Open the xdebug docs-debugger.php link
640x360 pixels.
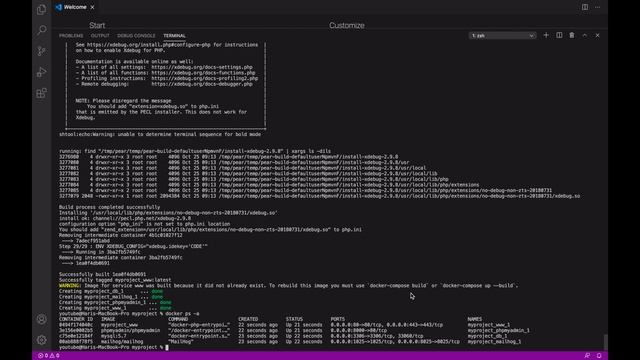click(x=202, y=84)
